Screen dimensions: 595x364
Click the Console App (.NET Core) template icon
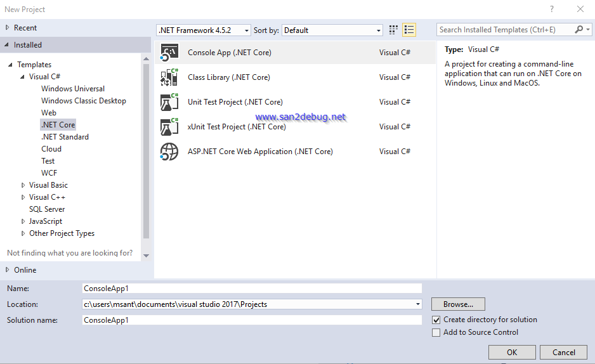point(169,53)
